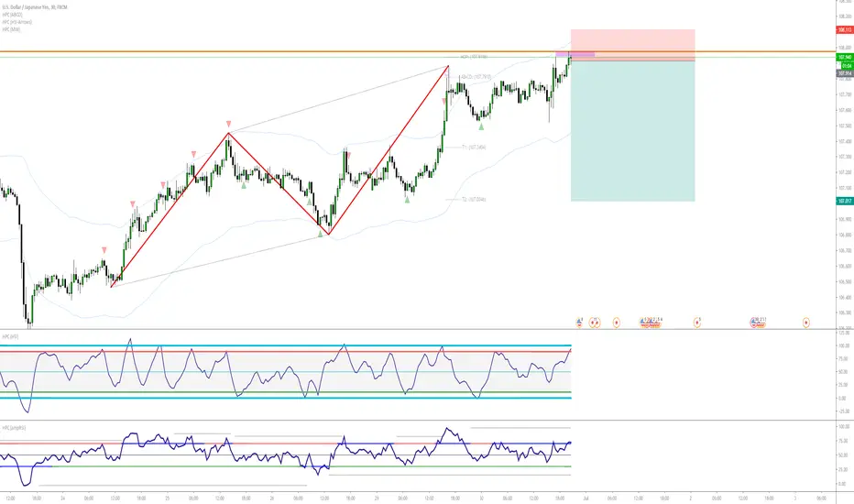Click the 24 date label on time axis
This screenshot has width=854, height=504.
tap(62, 498)
